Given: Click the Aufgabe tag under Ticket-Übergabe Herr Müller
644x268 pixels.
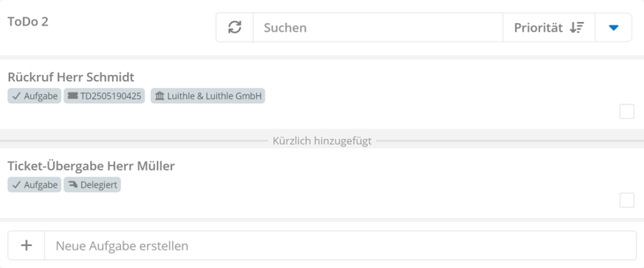Looking at the screenshot, I should (x=35, y=185).
